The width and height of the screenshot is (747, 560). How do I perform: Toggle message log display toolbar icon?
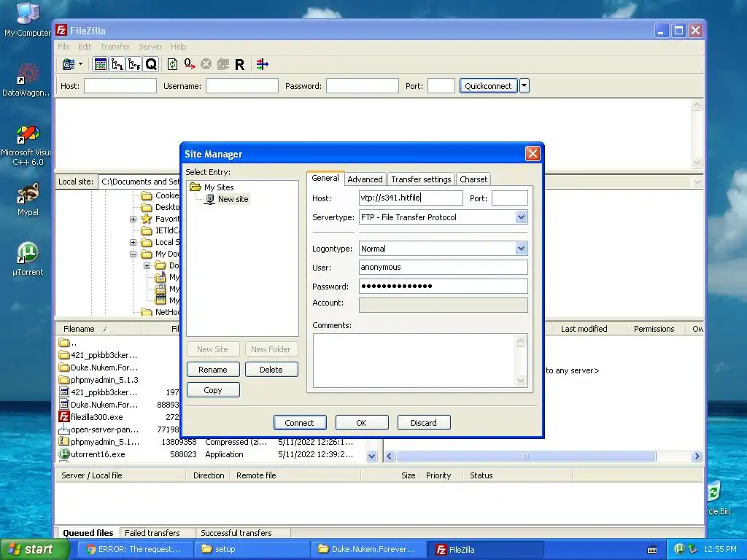tap(101, 64)
